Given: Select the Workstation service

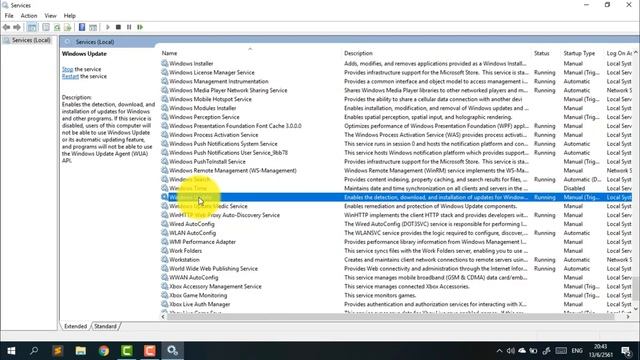Looking at the screenshot, I should click(x=184, y=260).
